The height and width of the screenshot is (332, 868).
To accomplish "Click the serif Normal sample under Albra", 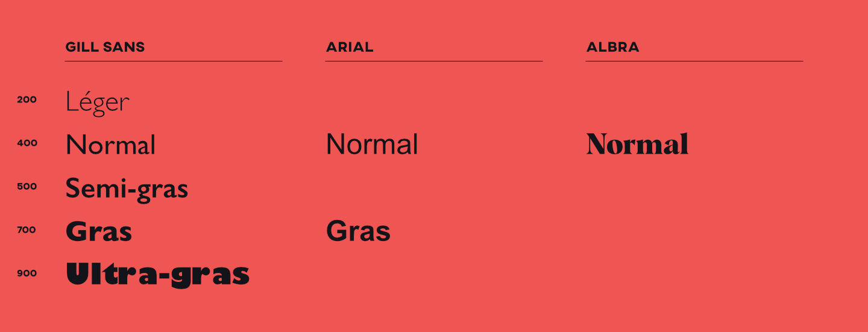I will point(637,145).
